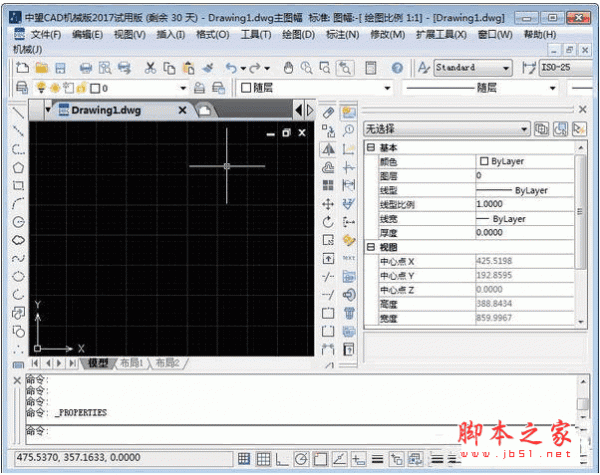Open the 随层 color dropdown
600x475 pixels.
387,88
